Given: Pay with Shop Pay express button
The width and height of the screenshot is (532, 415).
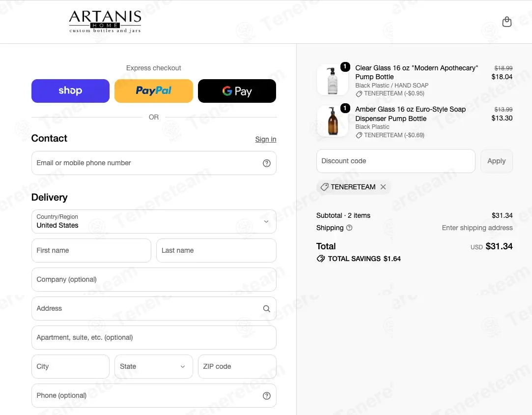Looking at the screenshot, I should pyautogui.click(x=70, y=91).
